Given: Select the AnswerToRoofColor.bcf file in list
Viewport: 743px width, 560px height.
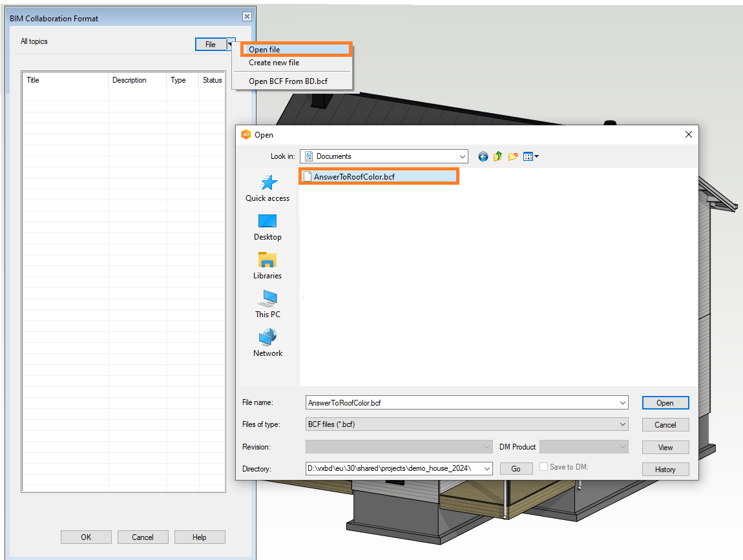Looking at the screenshot, I should 354,177.
